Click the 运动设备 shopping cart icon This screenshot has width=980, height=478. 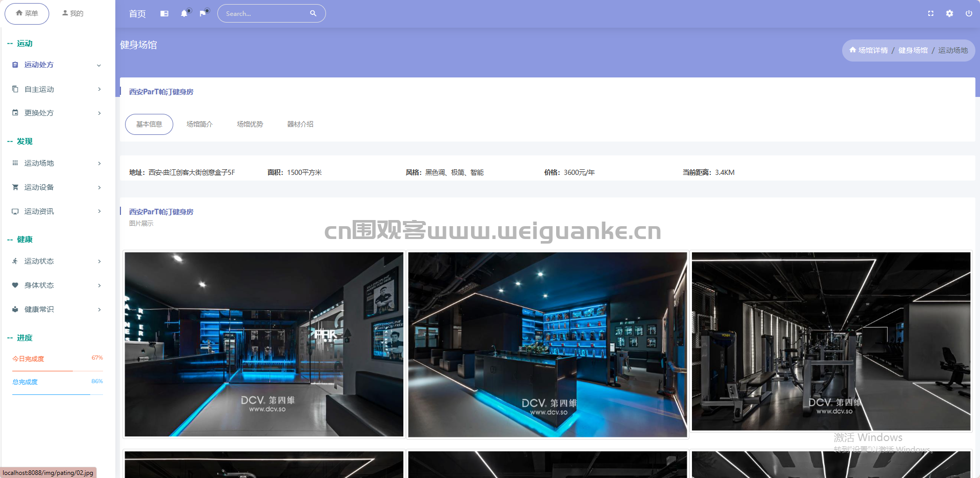(x=15, y=187)
